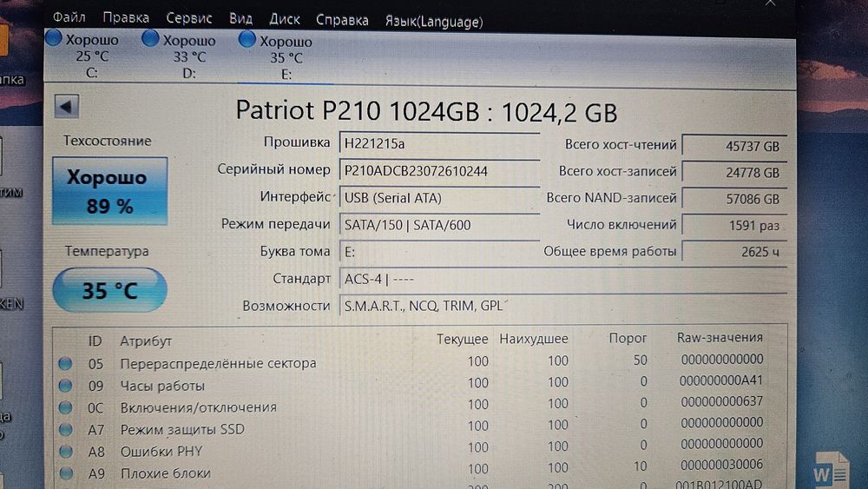Click the Порог column header
This screenshot has width=868, height=489.
[x=628, y=338]
